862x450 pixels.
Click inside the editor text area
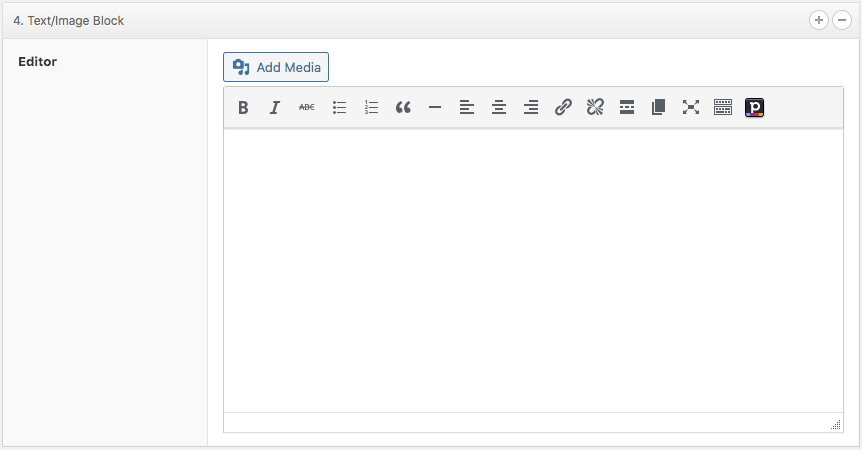point(533,270)
